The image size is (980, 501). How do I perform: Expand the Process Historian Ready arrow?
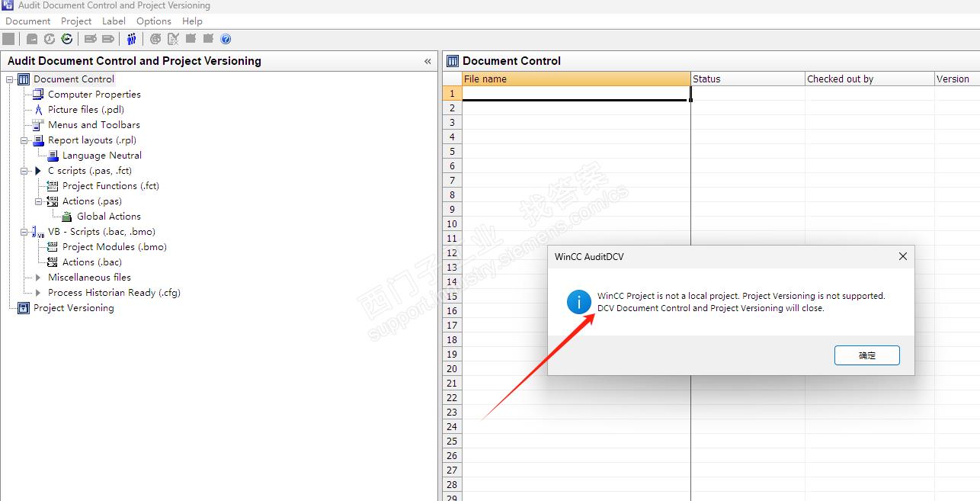pos(39,293)
